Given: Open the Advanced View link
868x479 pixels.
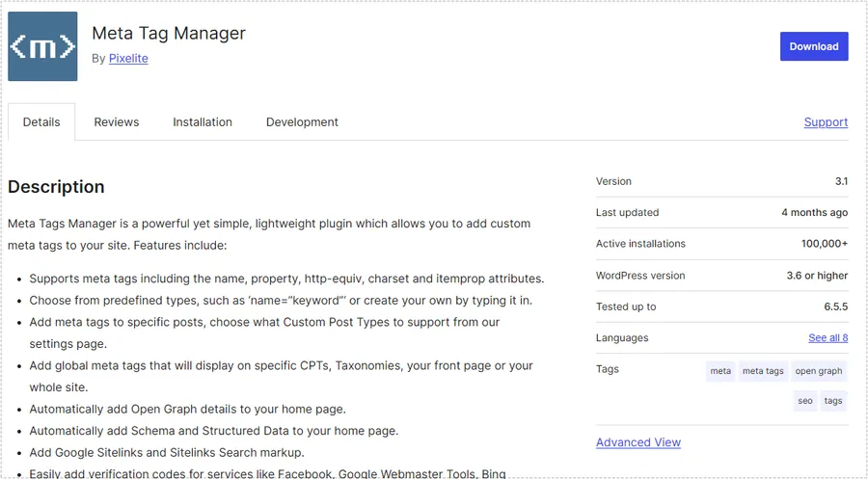Looking at the screenshot, I should [x=638, y=442].
